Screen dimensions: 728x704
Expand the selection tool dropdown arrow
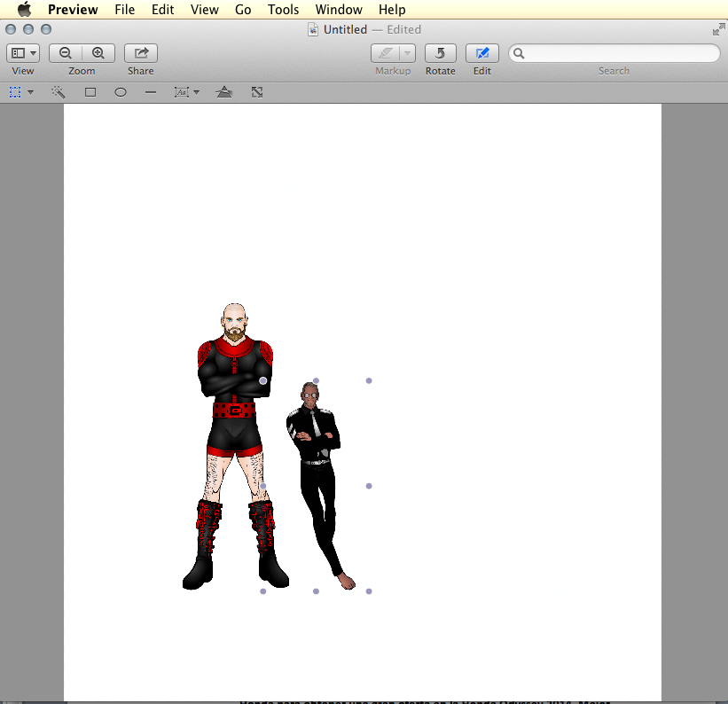click(x=30, y=92)
